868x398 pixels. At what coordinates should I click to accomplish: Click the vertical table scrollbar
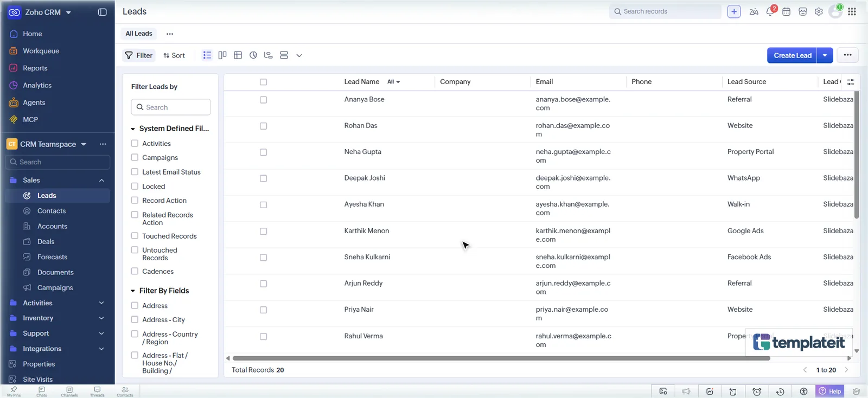click(857, 155)
